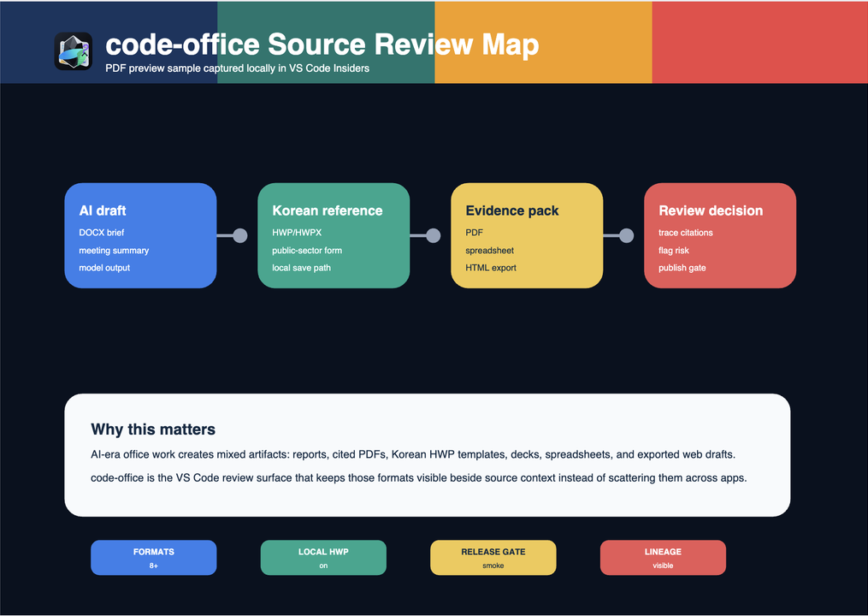Click connector dot after Korean reference card
This screenshot has width=868, height=616.
[x=434, y=235]
